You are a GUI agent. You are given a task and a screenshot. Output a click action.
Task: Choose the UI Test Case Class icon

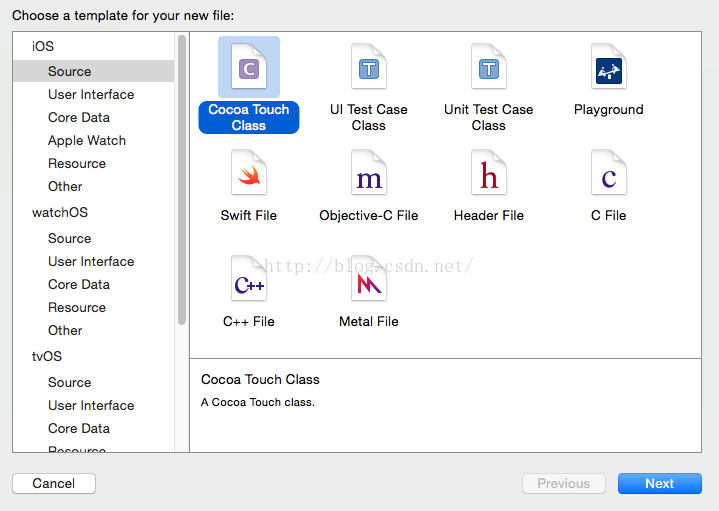(x=369, y=67)
